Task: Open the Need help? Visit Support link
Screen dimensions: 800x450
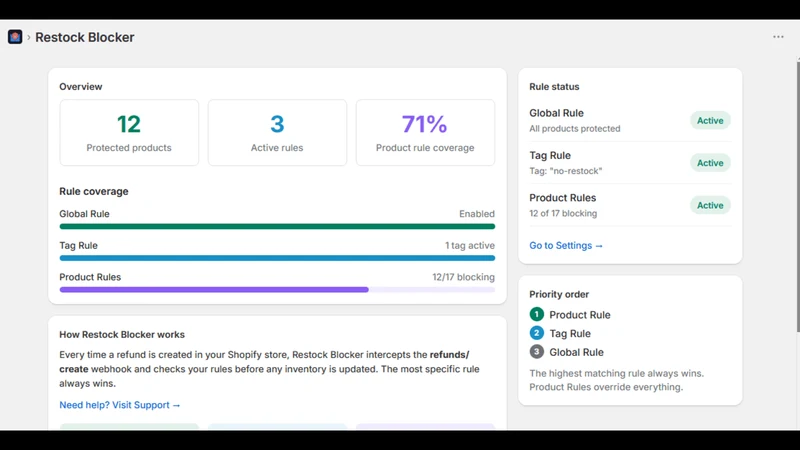Action: click(x=120, y=405)
